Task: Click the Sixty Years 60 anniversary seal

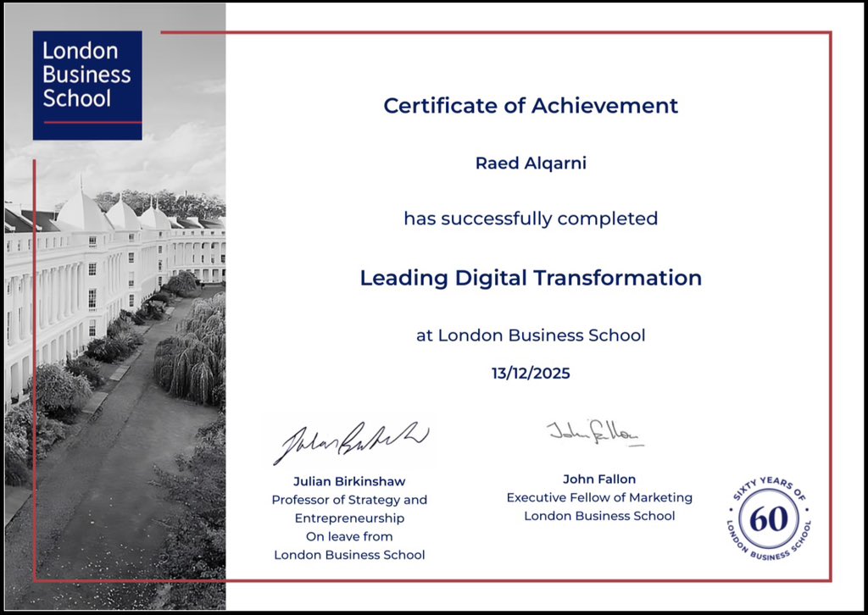Action: coord(769,519)
